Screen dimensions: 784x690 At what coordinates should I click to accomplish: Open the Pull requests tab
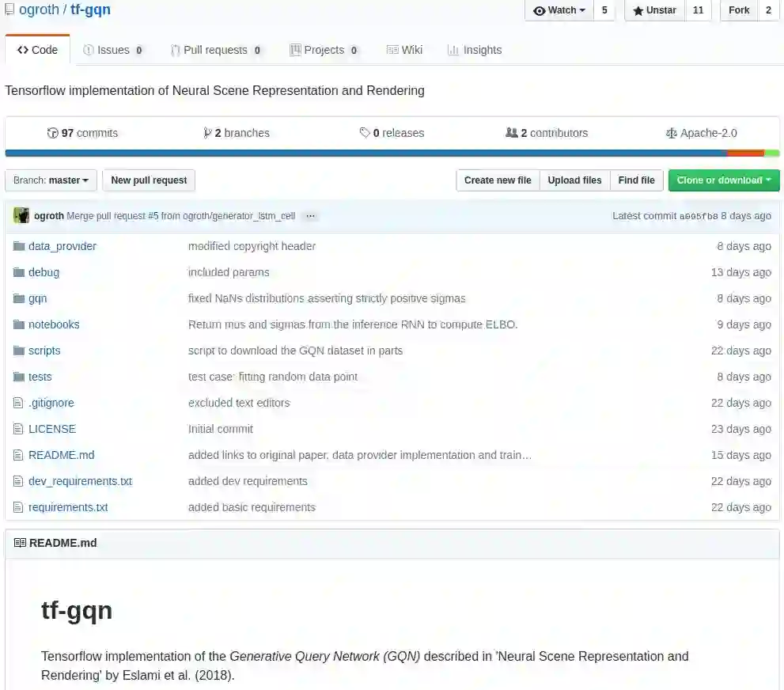[x=215, y=50]
